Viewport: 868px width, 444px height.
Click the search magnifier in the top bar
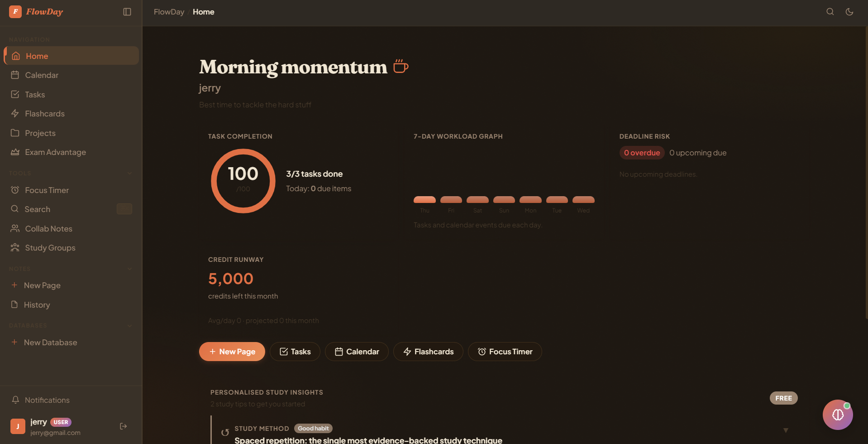click(x=830, y=11)
